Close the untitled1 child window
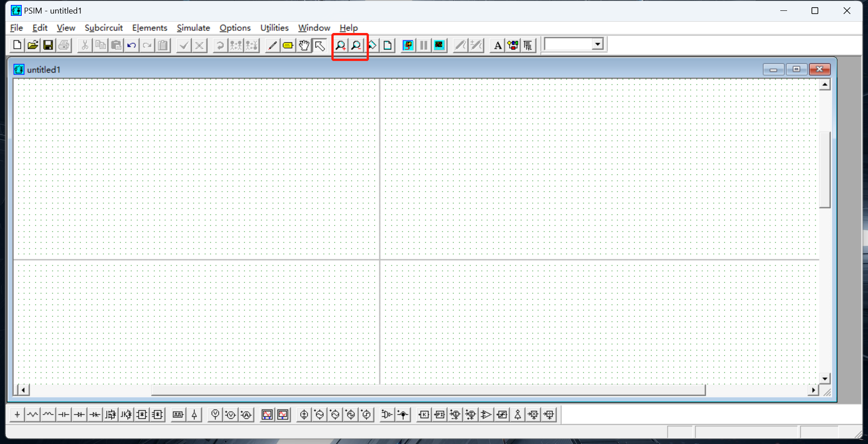This screenshot has width=868, height=444. coord(820,69)
